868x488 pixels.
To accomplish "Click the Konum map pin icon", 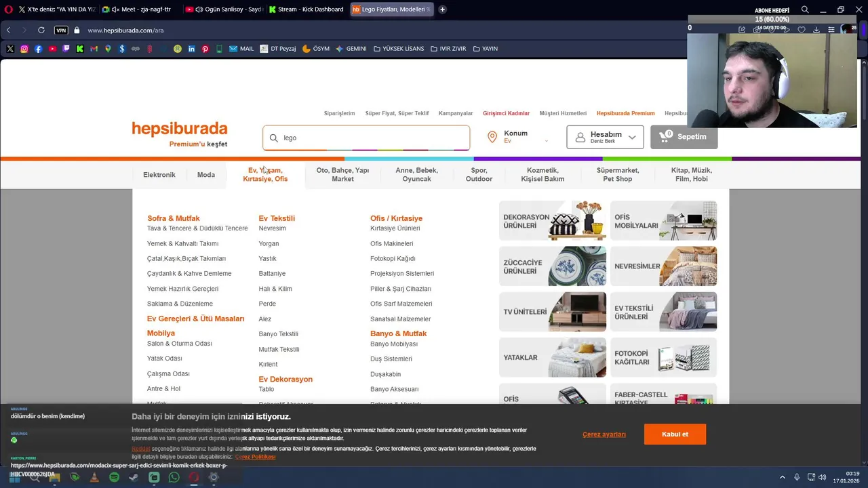I will click(492, 137).
